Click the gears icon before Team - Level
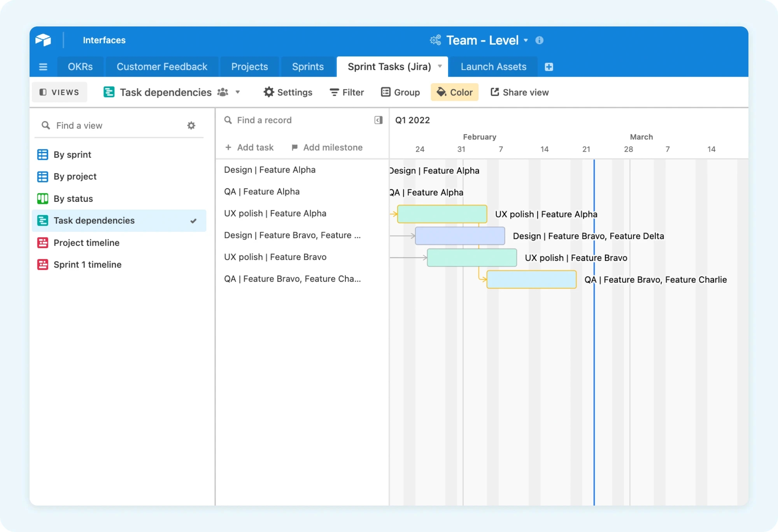 (x=435, y=40)
